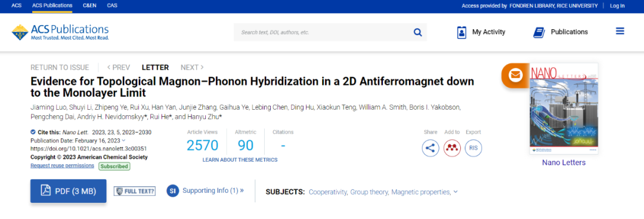Select the C&EN top tab

point(89,5)
